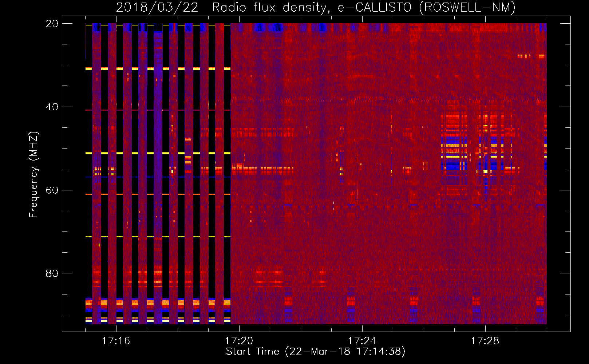Click the 80 MHz frequency tick label

(52, 273)
